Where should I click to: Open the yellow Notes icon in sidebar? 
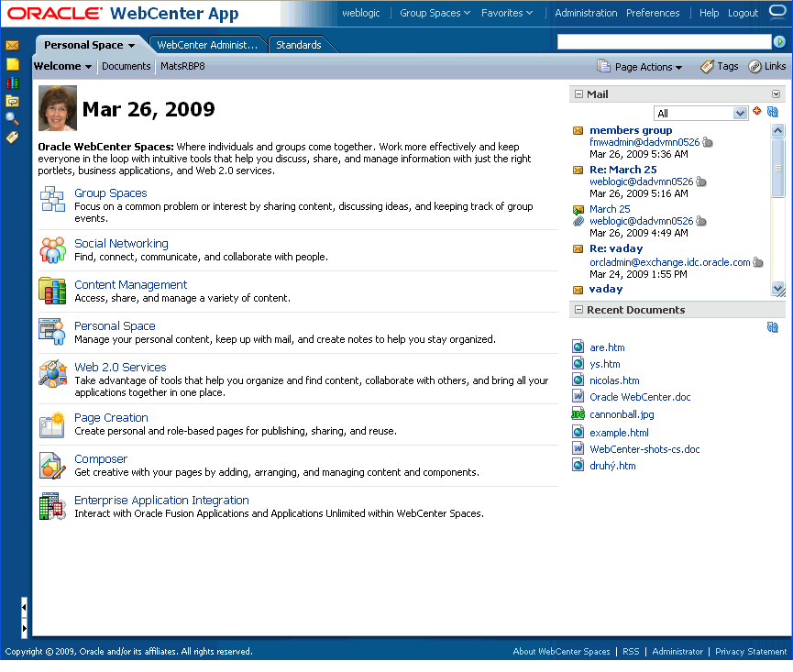click(12, 64)
